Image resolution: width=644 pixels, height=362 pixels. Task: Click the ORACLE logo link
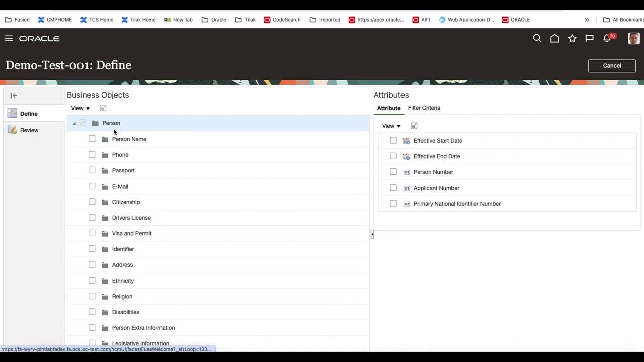(x=39, y=38)
